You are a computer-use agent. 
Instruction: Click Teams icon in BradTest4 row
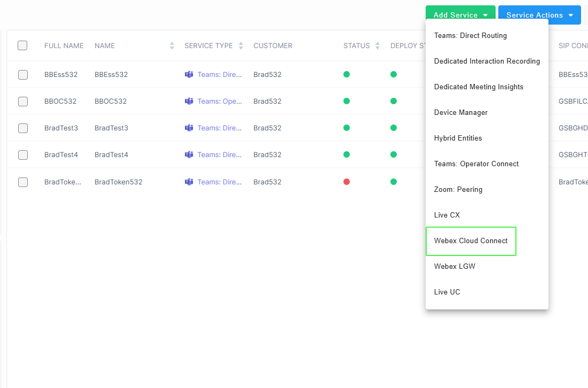click(x=189, y=154)
